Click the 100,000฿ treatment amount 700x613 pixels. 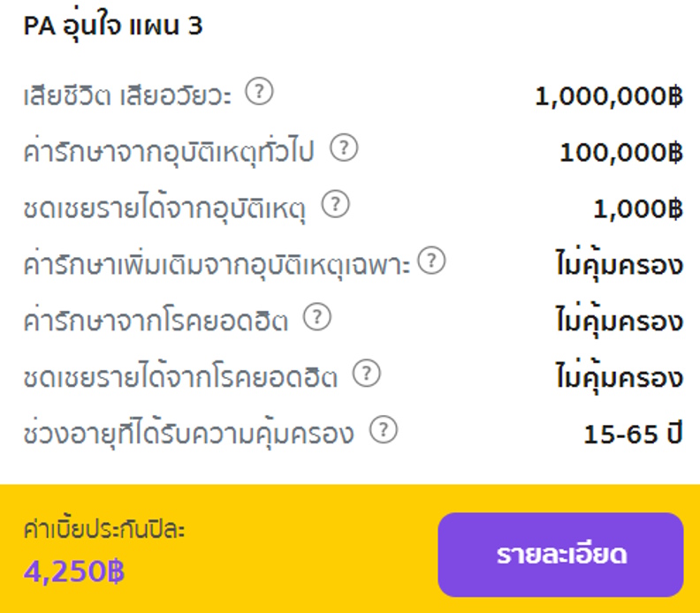click(621, 153)
